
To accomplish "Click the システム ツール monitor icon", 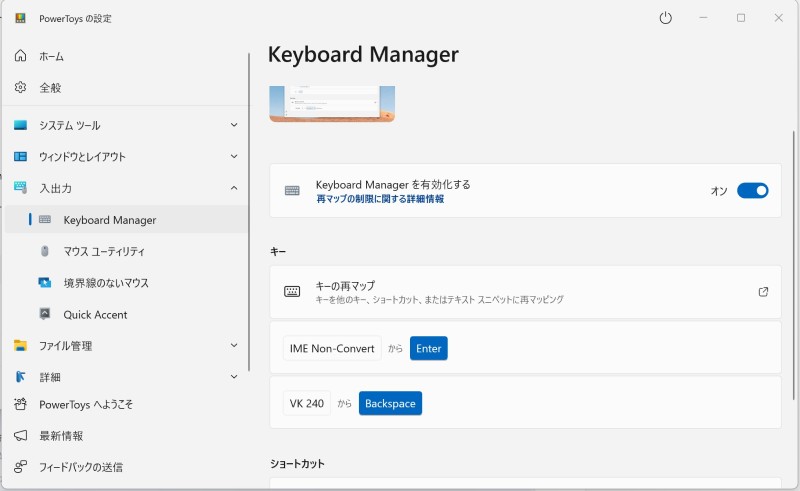I will [x=20, y=125].
